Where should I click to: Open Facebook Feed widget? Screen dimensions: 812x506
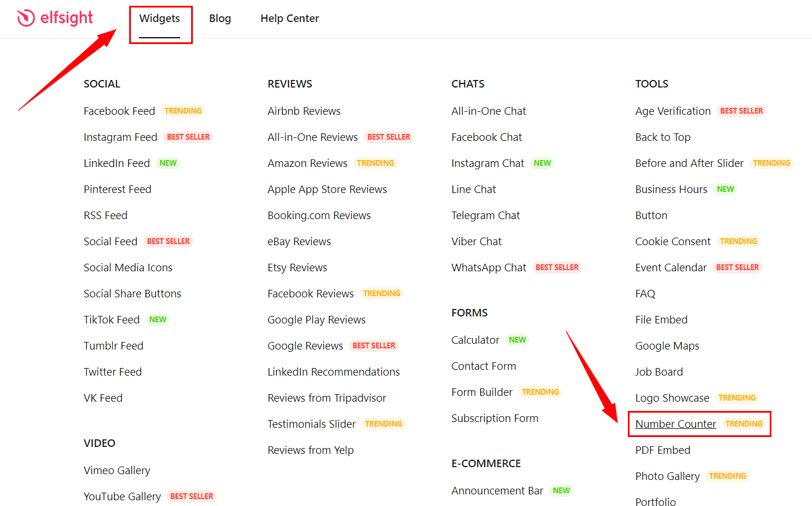tap(119, 111)
